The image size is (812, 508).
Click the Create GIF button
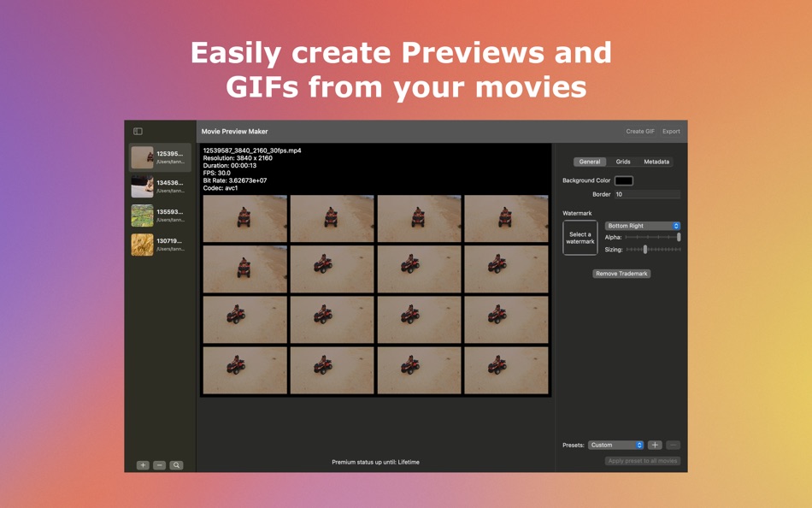pos(639,131)
